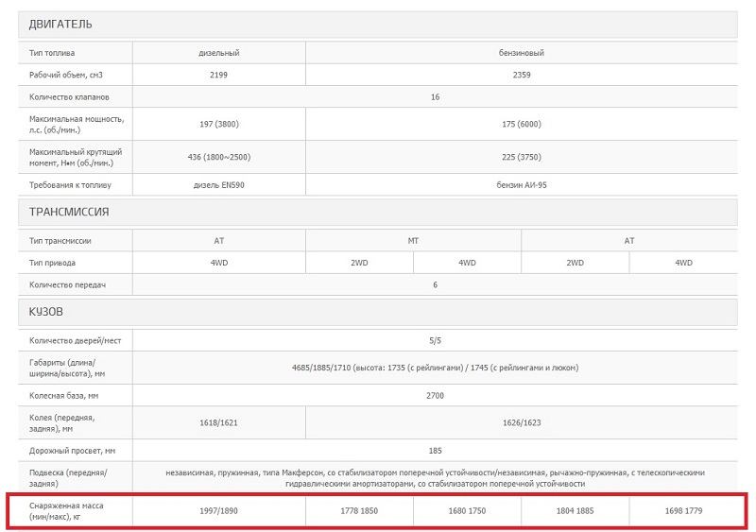Select the max power value 197 (3800)
756x532 pixels.
(x=219, y=123)
